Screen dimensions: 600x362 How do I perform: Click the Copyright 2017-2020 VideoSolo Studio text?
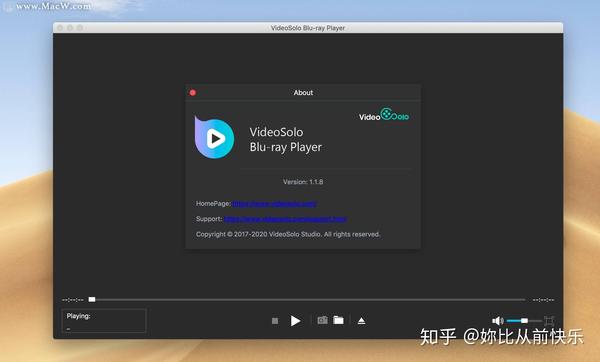(x=288, y=234)
